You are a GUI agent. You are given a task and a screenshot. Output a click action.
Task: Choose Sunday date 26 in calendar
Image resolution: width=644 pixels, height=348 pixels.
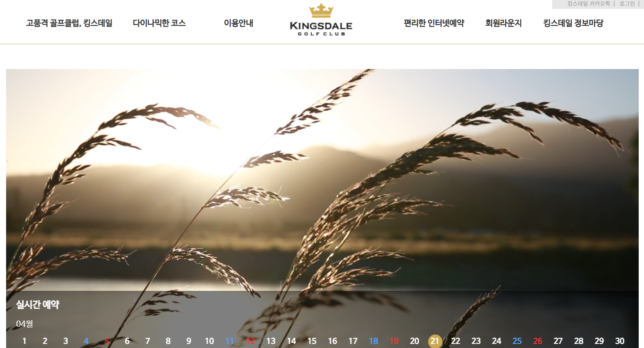point(537,341)
